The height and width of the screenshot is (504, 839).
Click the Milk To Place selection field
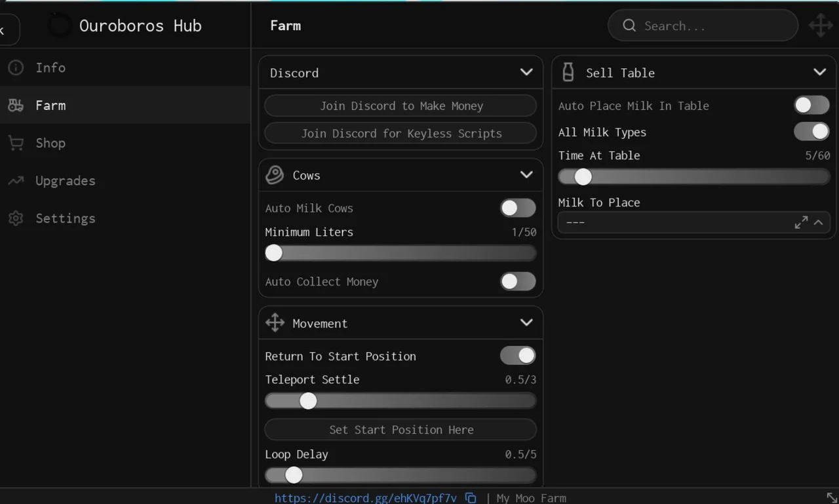point(694,223)
